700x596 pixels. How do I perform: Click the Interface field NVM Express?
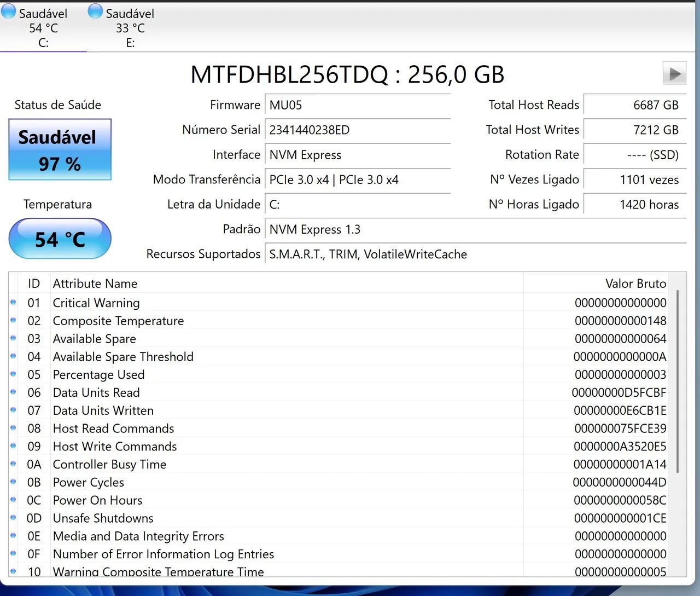pyautogui.click(x=358, y=155)
